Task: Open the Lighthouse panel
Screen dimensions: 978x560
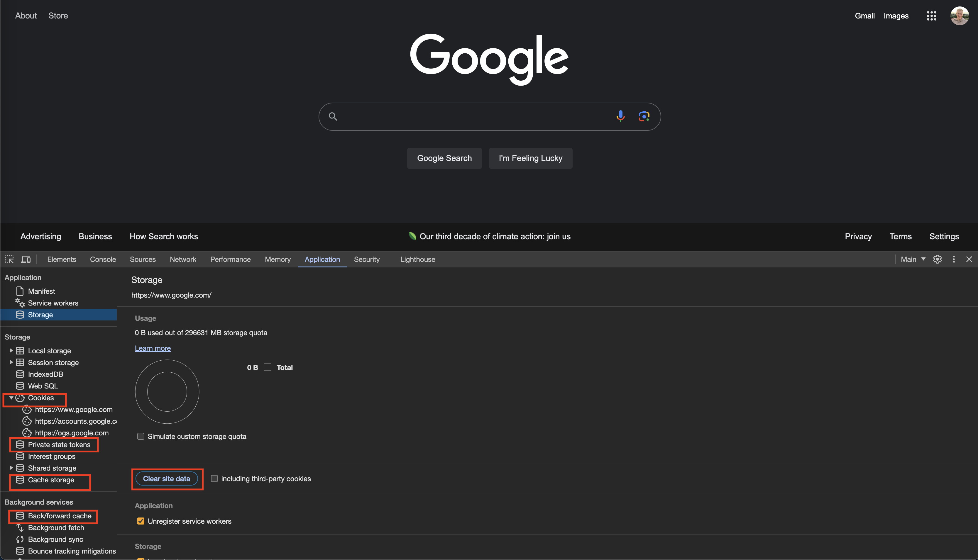Action: pos(417,259)
